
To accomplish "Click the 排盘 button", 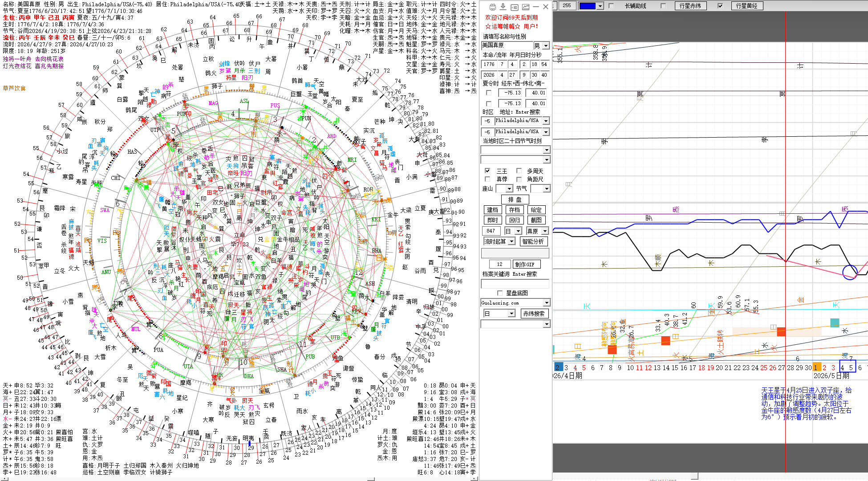I will pyautogui.click(x=515, y=200).
